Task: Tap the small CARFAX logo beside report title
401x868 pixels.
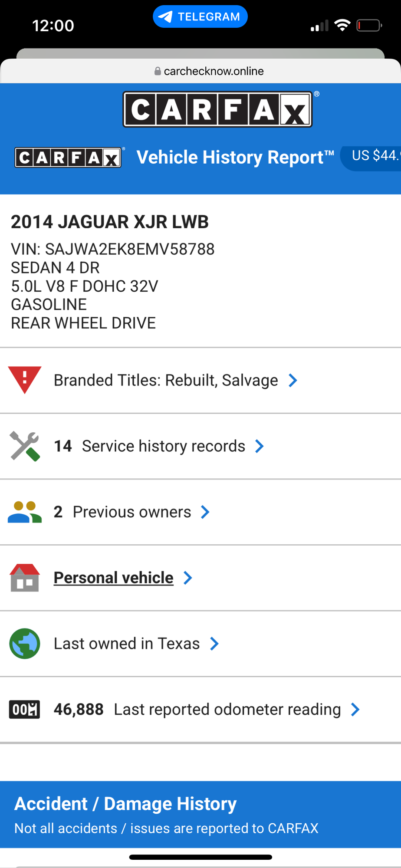Action: [68, 158]
